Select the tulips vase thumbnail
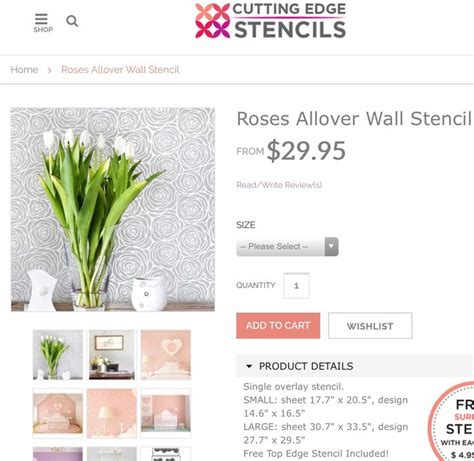 point(58,355)
